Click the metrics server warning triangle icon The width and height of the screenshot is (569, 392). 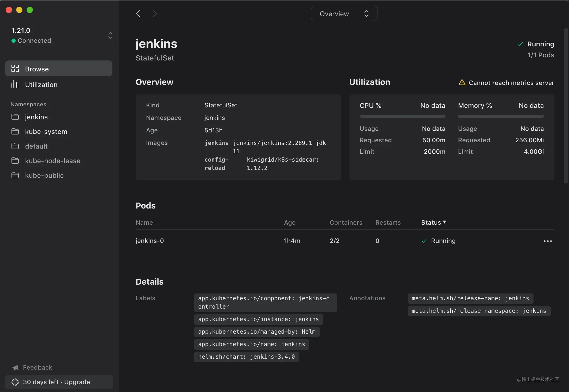click(x=462, y=83)
